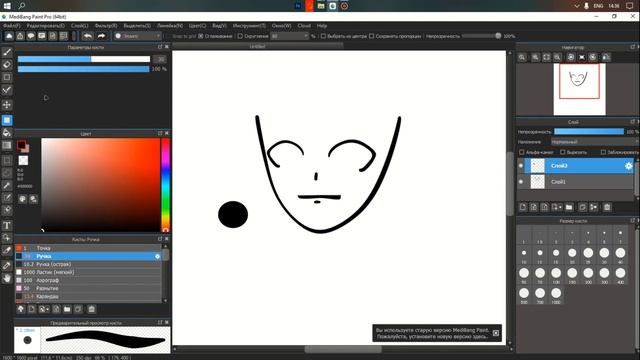The height and width of the screenshot is (360, 640).
Task: Open the Файл menu
Action: (x=12, y=26)
